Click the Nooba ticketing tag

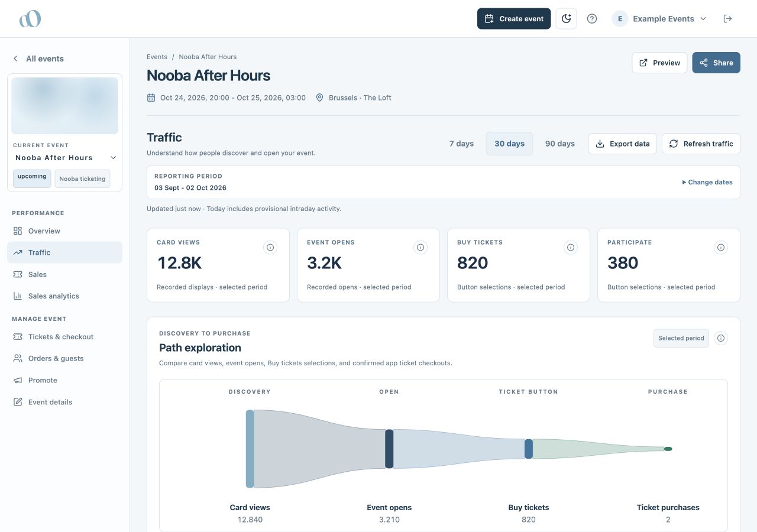82,179
